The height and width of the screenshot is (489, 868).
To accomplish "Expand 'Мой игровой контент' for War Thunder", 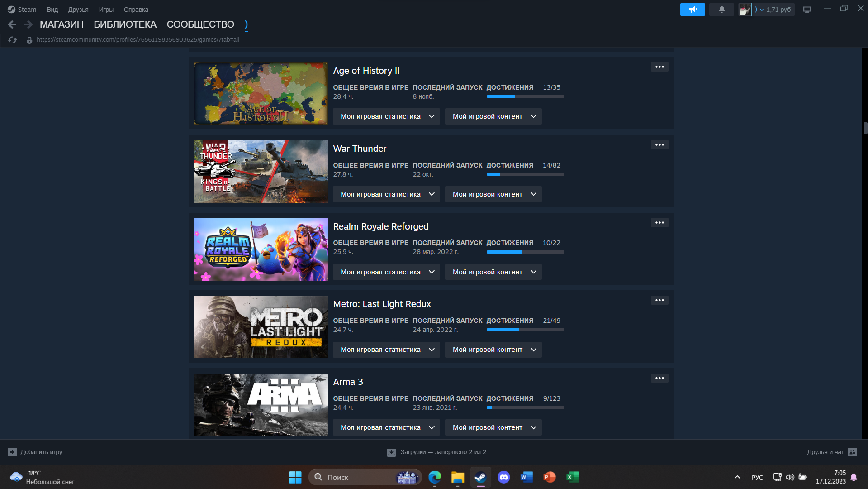I will (493, 194).
